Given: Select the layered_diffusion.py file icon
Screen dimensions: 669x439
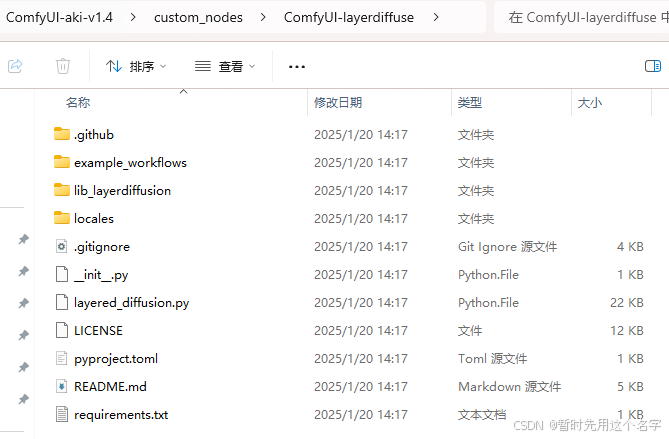Looking at the screenshot, I should (x=62, y=302).
